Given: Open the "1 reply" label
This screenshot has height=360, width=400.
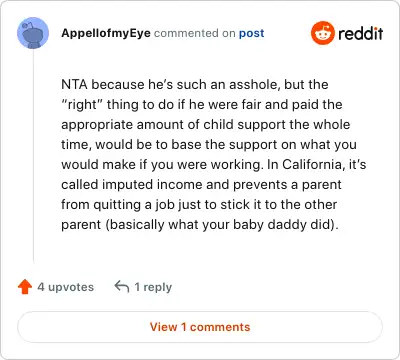Looking at the screenshot, I should pyautogui.click(x=153, y=287).
